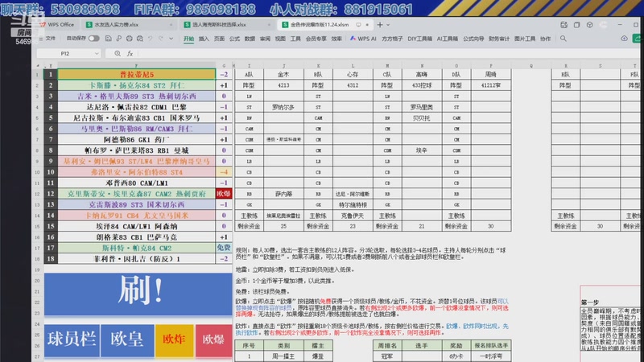Select the 罗马里奥 cell under 高峰
The width and height of the screenshot is (644, 362).
422,107
